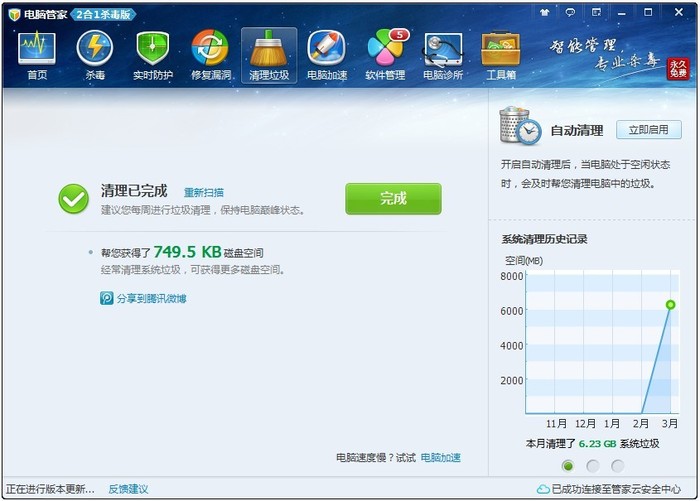This screenshot has height=501, width=700.
Task: Click 3月 label on chart axis
Action: click(x=670, y=423)
